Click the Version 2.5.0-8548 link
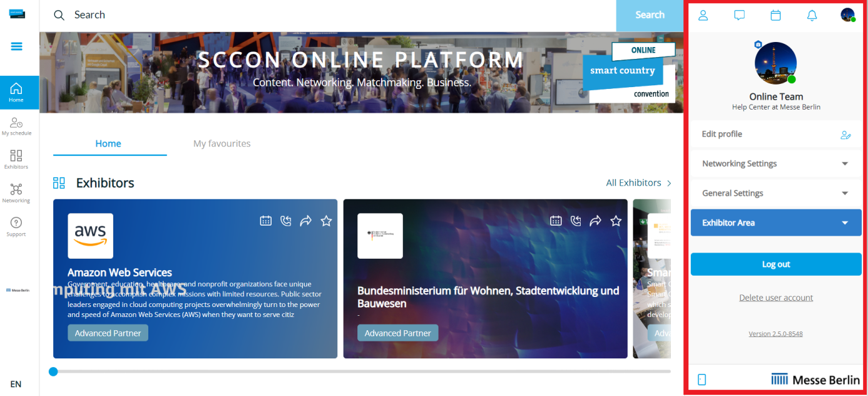868x396 pixels. [776, 334]
